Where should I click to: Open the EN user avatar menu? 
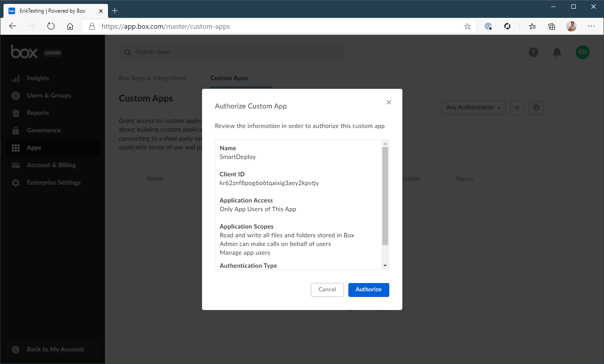point(583,52)
